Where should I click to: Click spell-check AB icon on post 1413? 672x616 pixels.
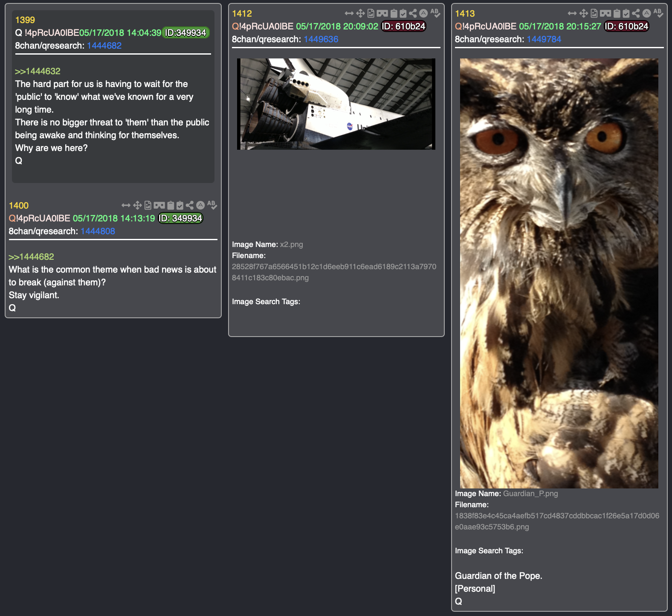tap(658, 13)
